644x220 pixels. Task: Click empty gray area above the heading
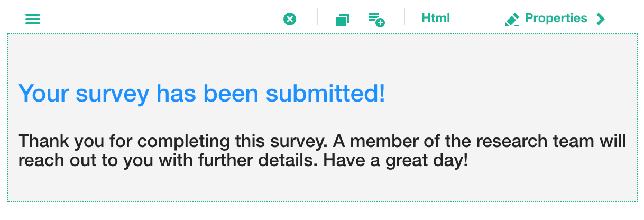click(317, 56)
